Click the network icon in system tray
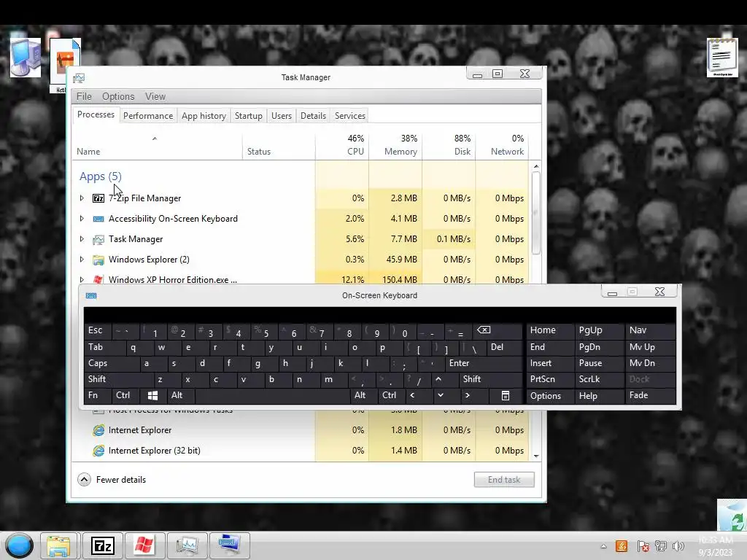Image resolution: width=747 pixels, height=560 pixels. 661,546
